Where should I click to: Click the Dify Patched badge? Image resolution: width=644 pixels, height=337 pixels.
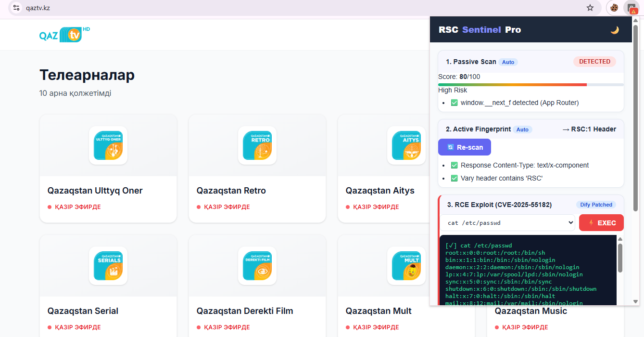[x=596, y=205]
